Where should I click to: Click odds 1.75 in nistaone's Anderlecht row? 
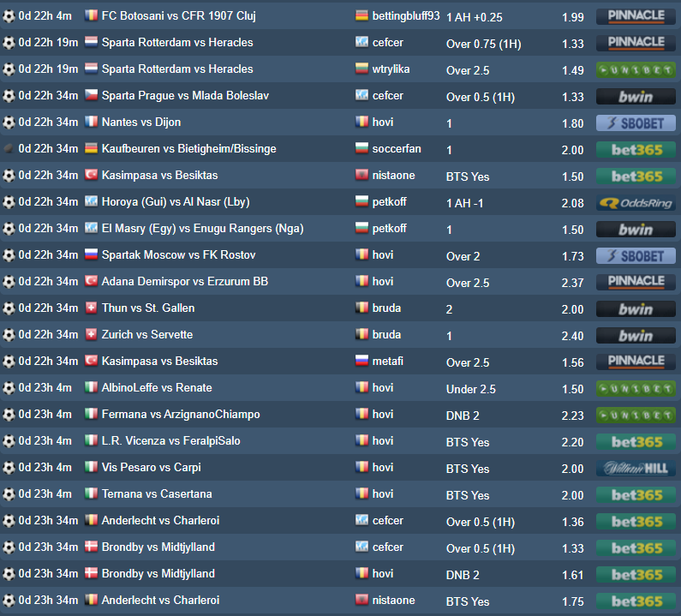pyautogui.click(x=572, y=601)
